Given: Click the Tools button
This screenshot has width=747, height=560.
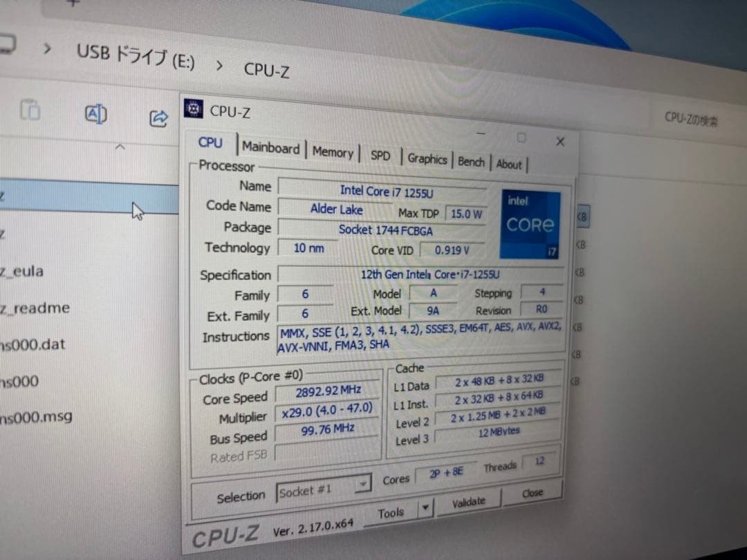Looking at the screenshot, I should click(x=391, y=512).
